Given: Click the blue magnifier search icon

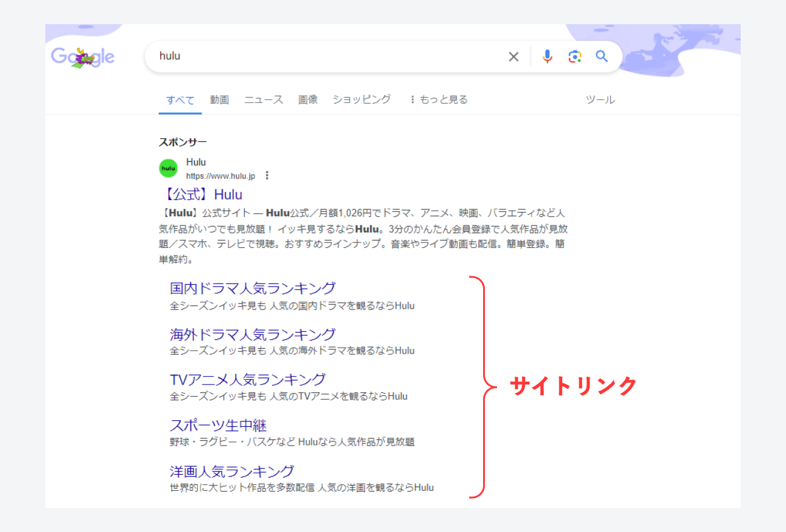Looking at the screenshot, I should tap(602, 56).
